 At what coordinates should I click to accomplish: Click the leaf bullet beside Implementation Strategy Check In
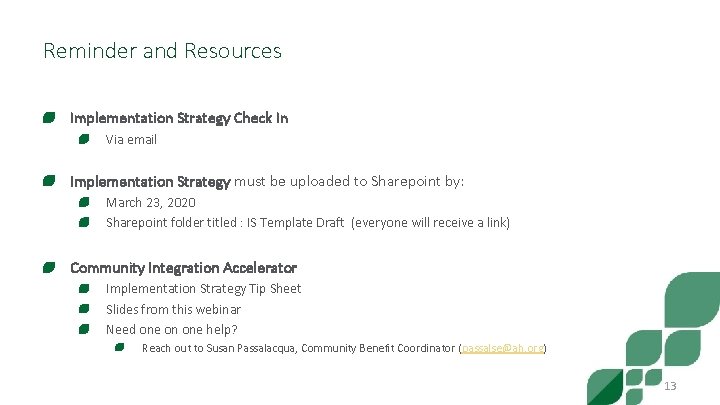click(49, 118)
